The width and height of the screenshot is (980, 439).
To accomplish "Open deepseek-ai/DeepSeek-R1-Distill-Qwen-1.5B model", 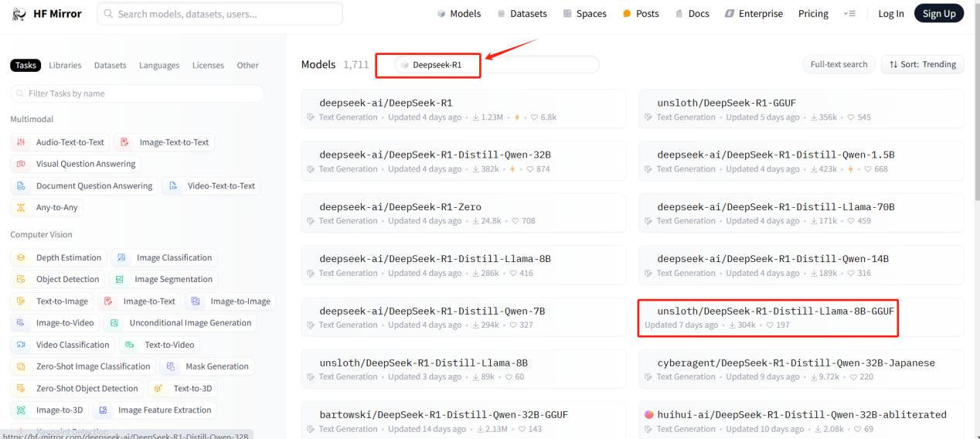I will point(801,161).
